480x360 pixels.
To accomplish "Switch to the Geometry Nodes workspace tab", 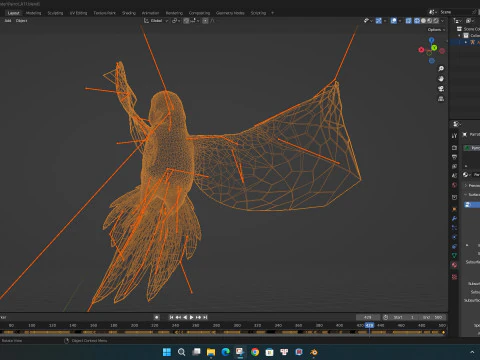I will [x=230, y=13].
